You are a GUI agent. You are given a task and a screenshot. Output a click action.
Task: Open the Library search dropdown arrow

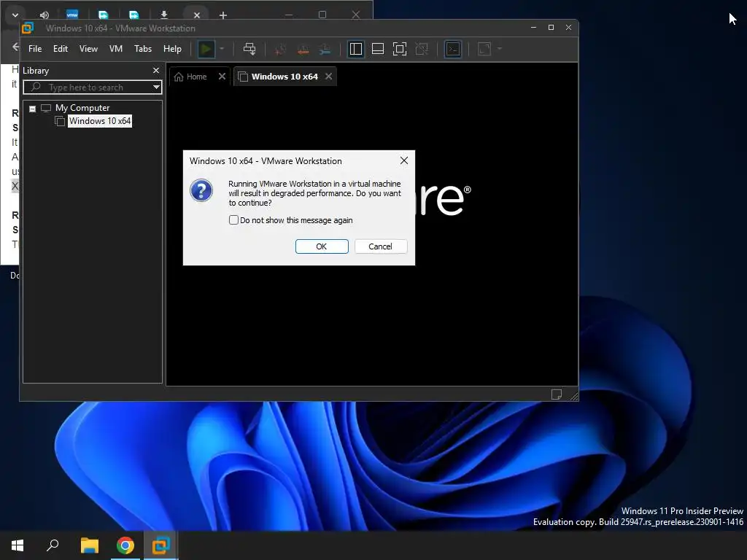[x=156, y=87]
